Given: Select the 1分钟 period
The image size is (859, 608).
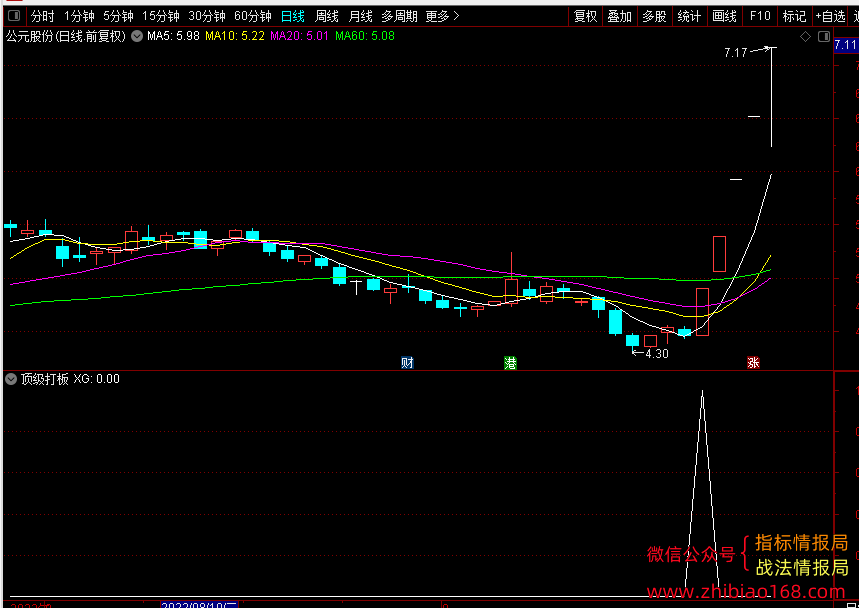Looking at the screenshot, I should tap(79, 16).
